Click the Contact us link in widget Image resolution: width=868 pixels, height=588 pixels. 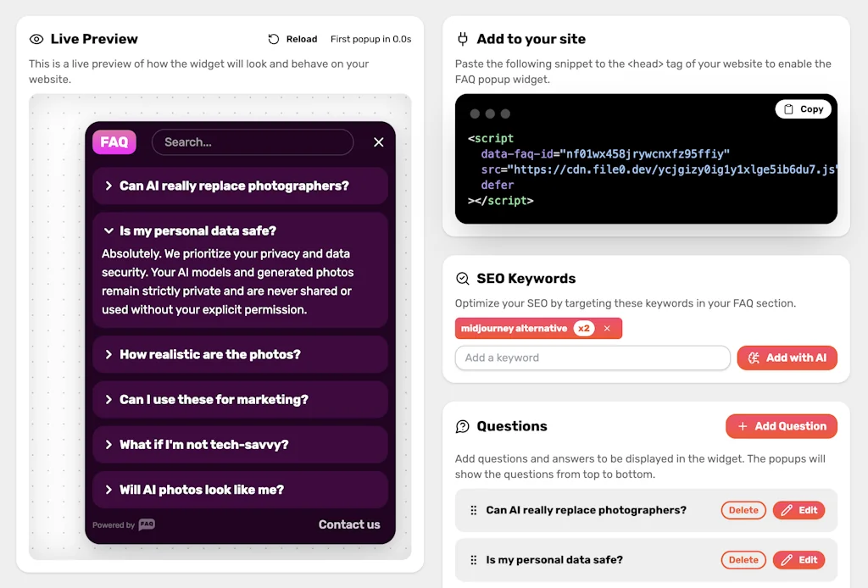point(349,524)
